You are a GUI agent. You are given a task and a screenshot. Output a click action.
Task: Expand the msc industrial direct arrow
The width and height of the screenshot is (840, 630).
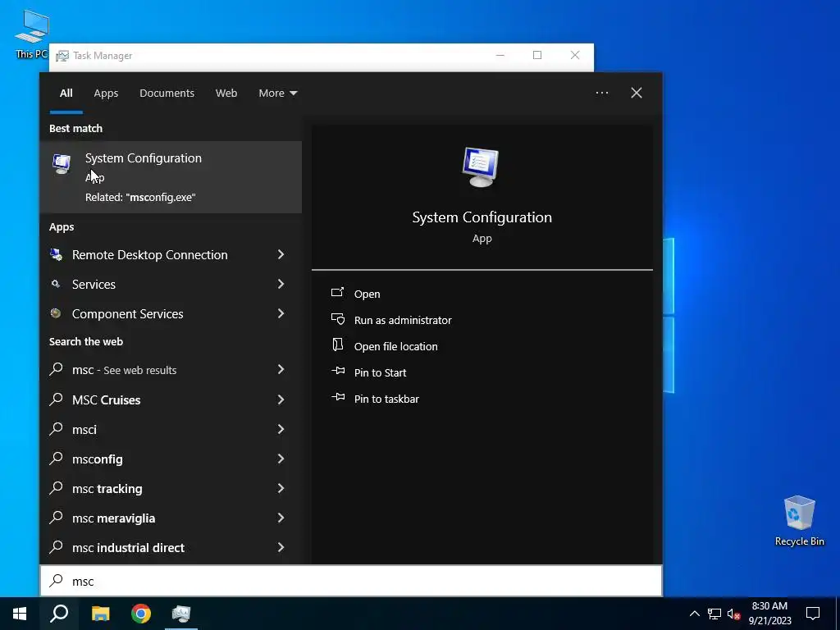pyautogui.click(x=281, y=546)
